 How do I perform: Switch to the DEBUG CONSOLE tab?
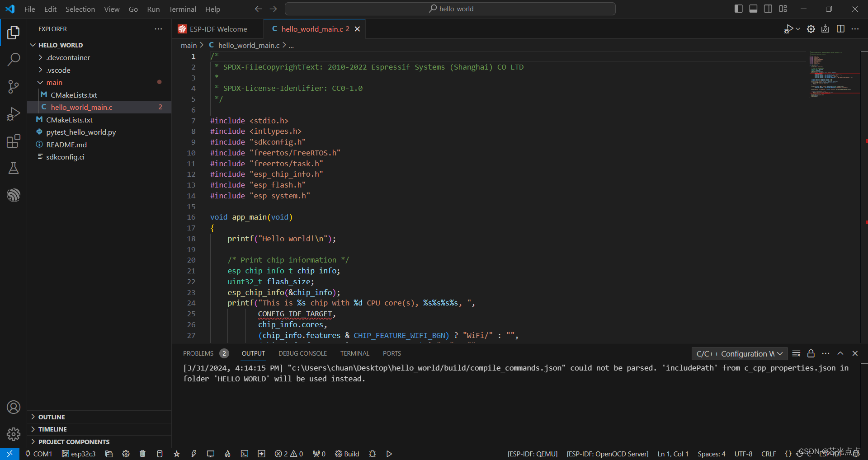[302, 353]
